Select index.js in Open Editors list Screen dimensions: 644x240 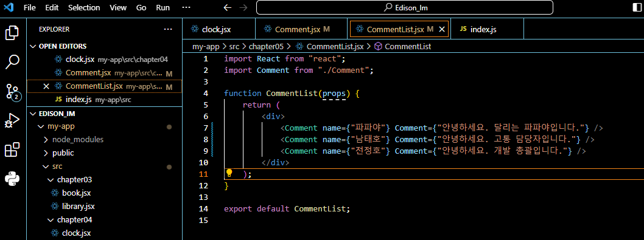[x=104, y=100]
